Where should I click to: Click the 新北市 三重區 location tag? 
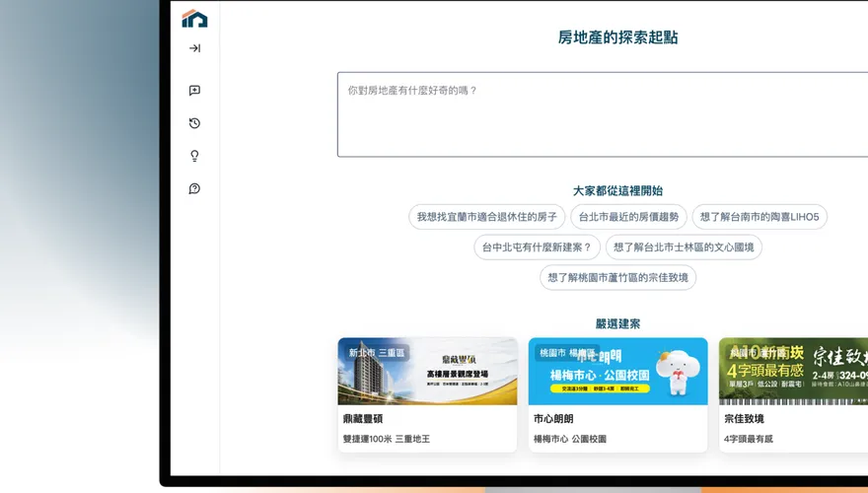point(377,352)
